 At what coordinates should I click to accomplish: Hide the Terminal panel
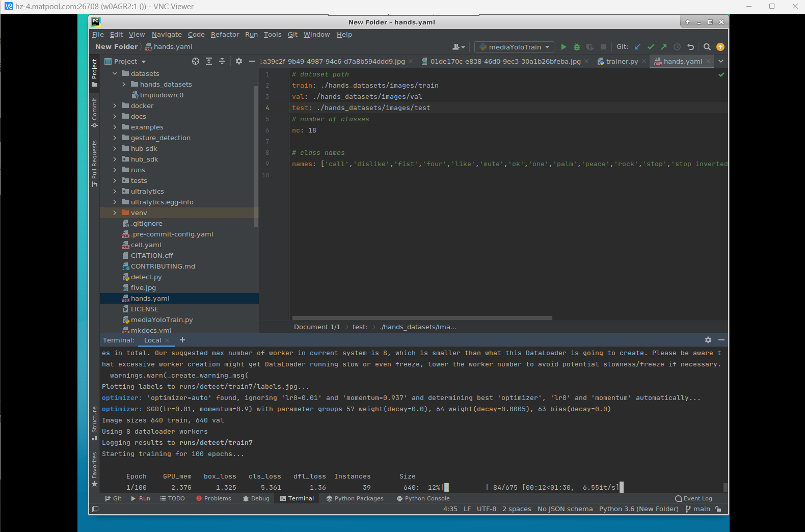point(721,340)
